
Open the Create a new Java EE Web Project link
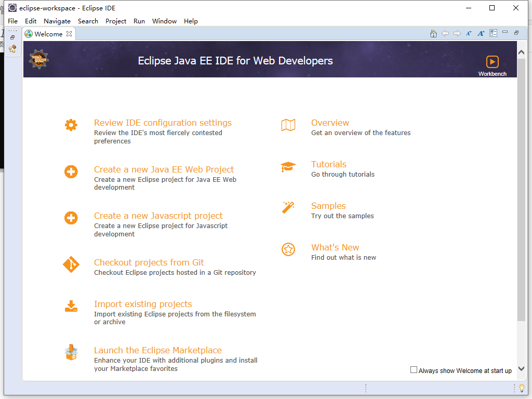(x=164, y=169)
